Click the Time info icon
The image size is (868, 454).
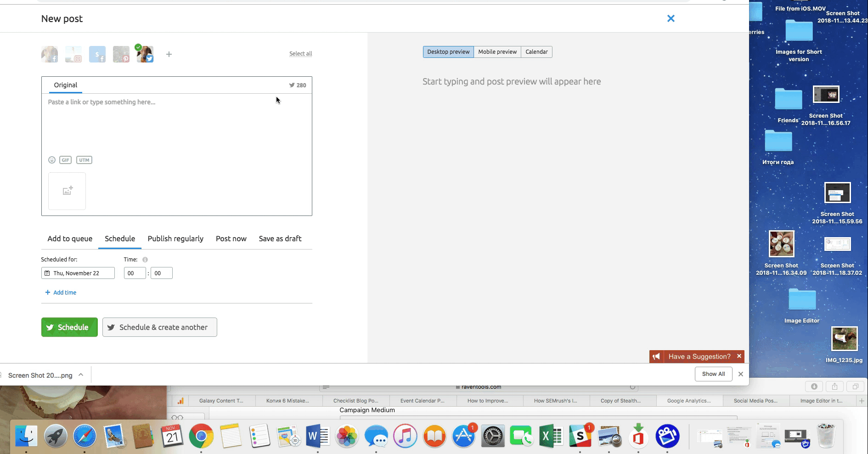tap(145, 260)
